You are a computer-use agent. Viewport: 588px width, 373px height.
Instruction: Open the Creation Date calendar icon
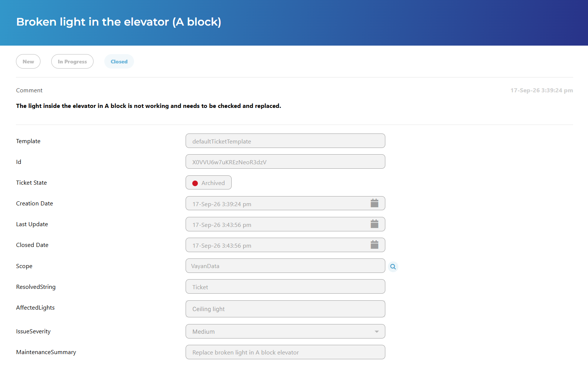(374, 203)
